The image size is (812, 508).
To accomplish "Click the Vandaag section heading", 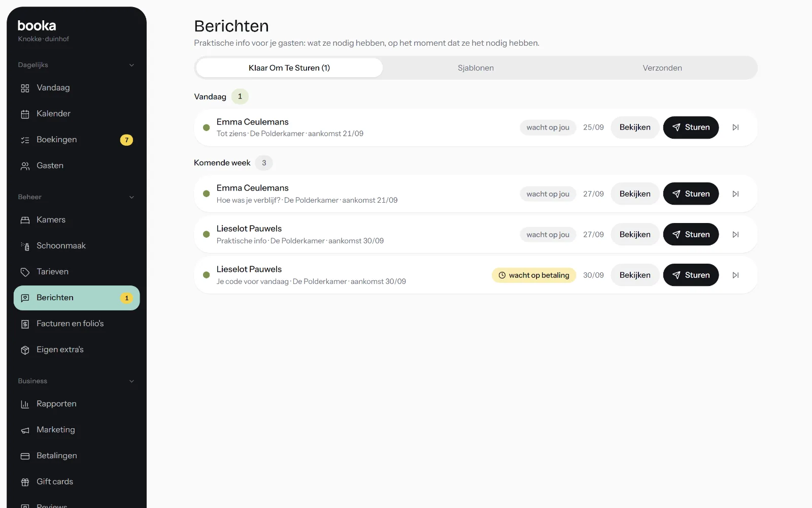I will click(x=210, y=97).
